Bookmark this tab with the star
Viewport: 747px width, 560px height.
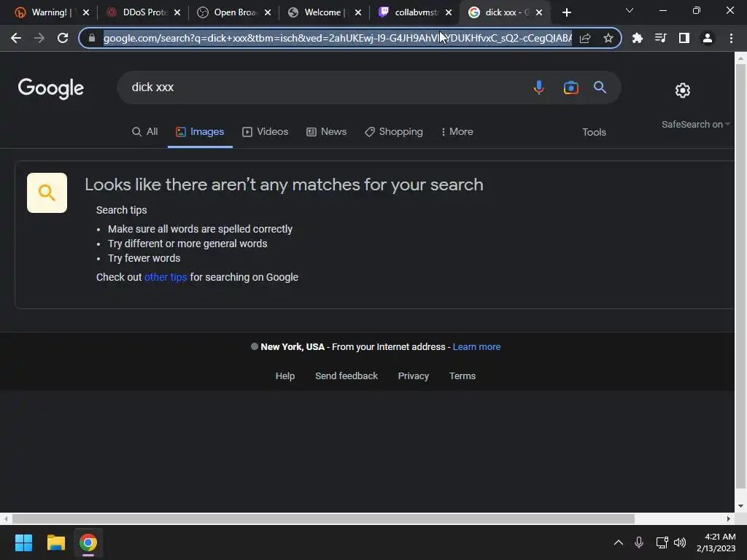tap(608, 38)
